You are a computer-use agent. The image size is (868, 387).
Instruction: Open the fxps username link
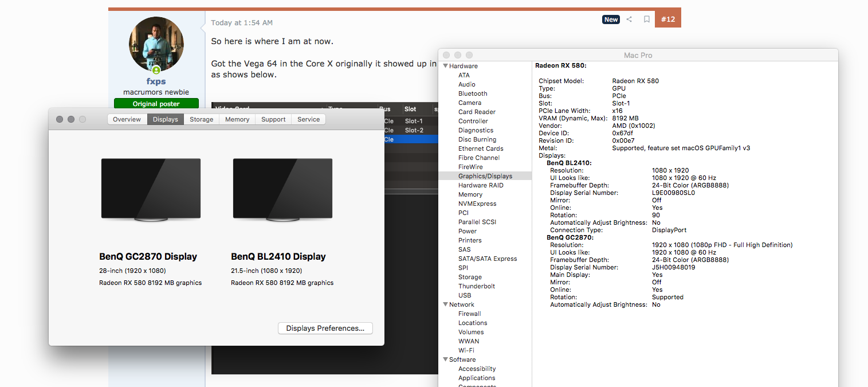(156, 81)
